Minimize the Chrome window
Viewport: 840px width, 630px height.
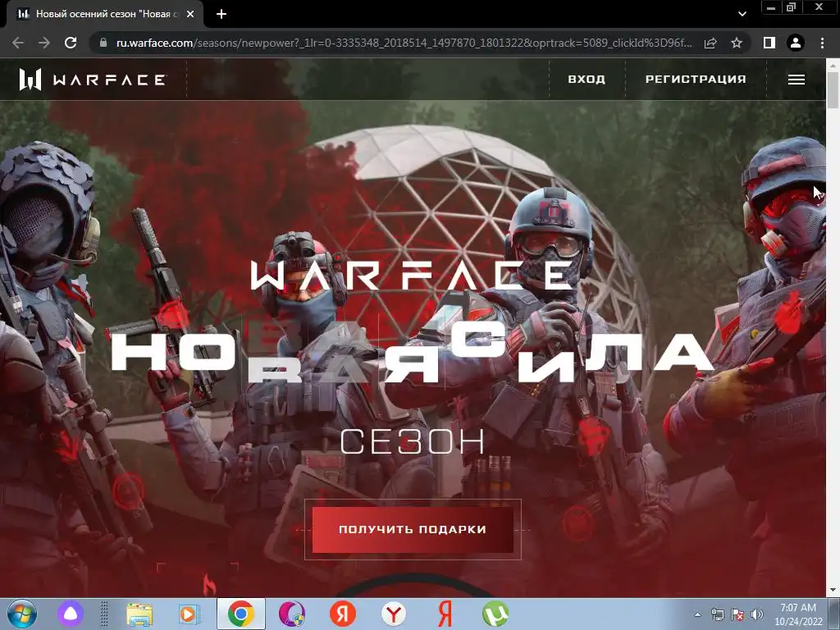771,7
